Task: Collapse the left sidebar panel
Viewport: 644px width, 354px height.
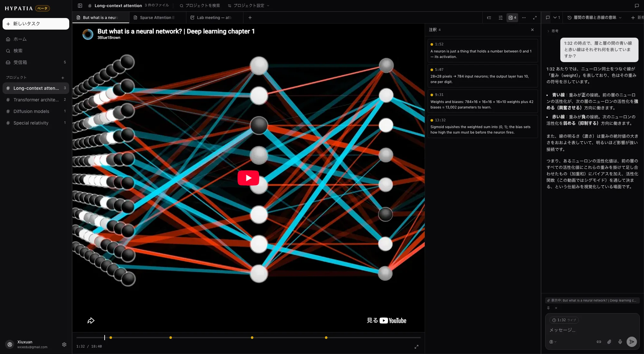Action: (x=80, y=5)
